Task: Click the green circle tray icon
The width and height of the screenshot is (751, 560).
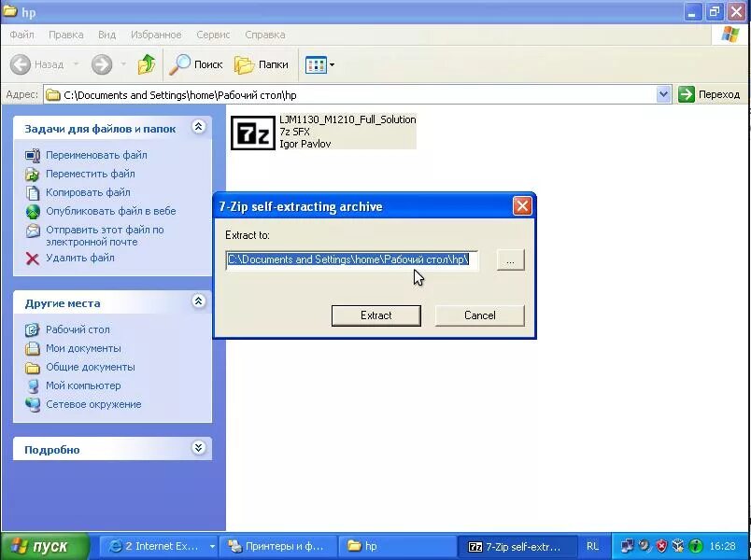Action: tap(696, 546)
